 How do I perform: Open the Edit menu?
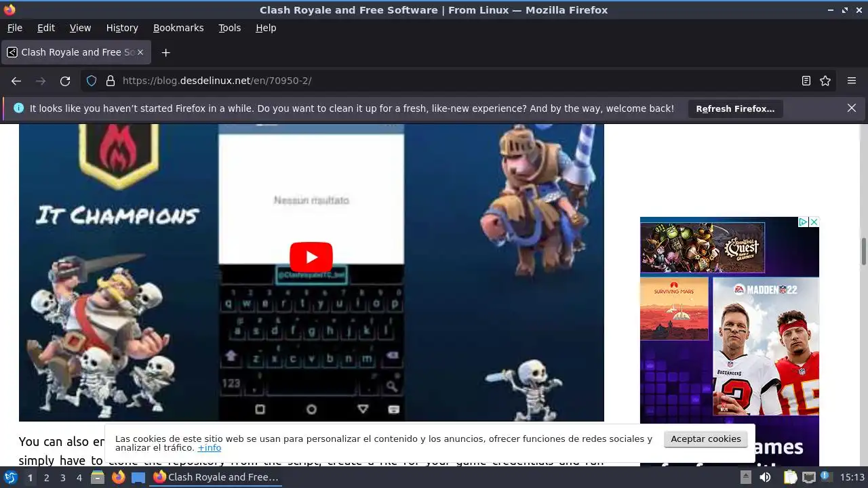(x=46, y=28)
